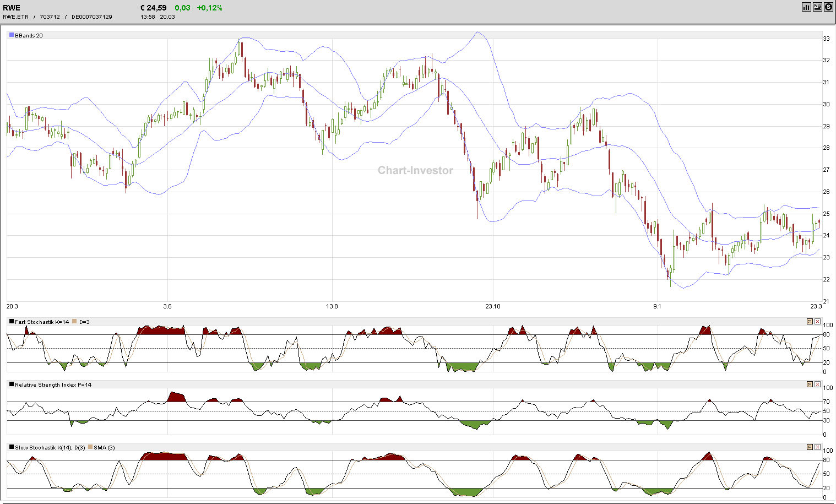This screenshot has height=504, width=836.
Task: Close the Fast Stochastik panel
Action: pyautogui.click(x=818, y=321)
